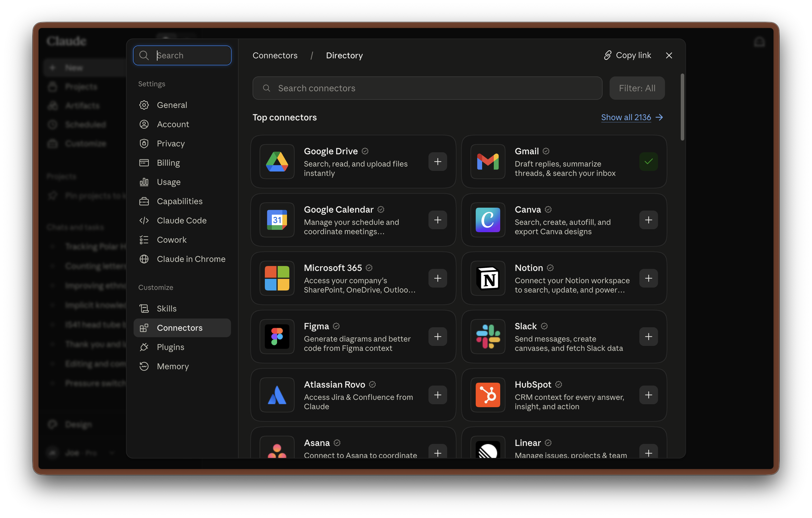Open the Filter: All dropdown

[637, 88]
